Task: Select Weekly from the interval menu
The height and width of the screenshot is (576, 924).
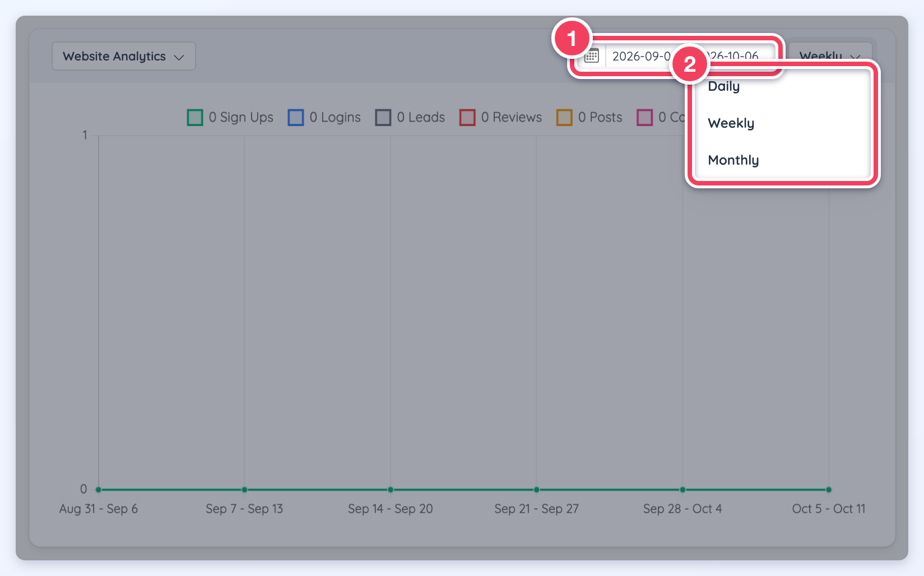Action: click(782, 123)
